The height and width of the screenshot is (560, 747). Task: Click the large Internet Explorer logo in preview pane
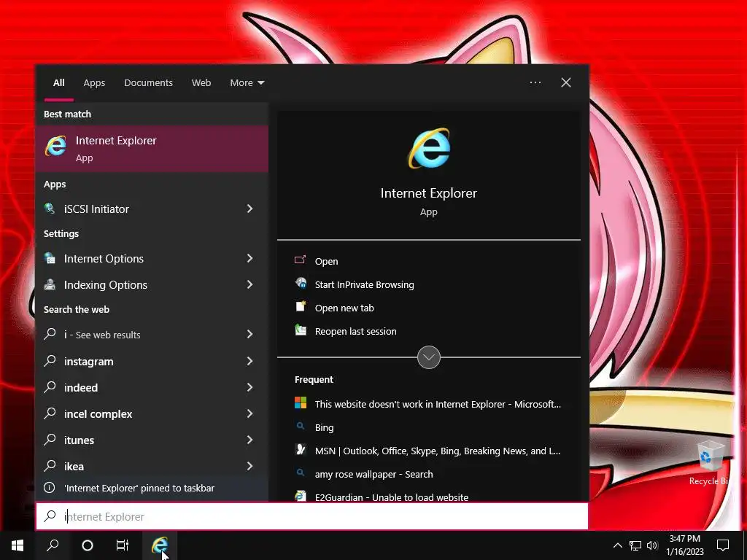point(429,148)
